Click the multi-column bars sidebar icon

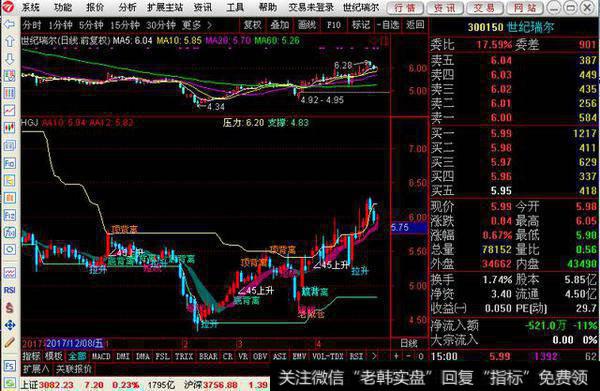(9, 93)
